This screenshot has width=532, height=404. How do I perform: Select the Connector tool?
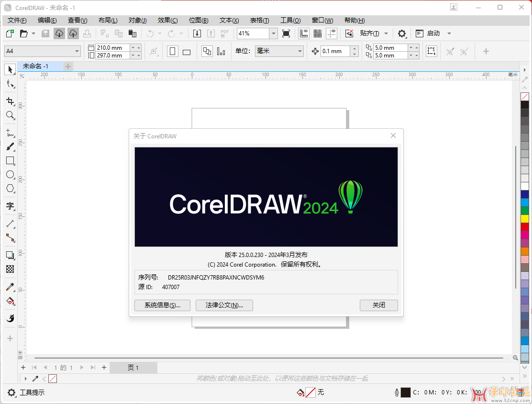(x=10, y=237)
